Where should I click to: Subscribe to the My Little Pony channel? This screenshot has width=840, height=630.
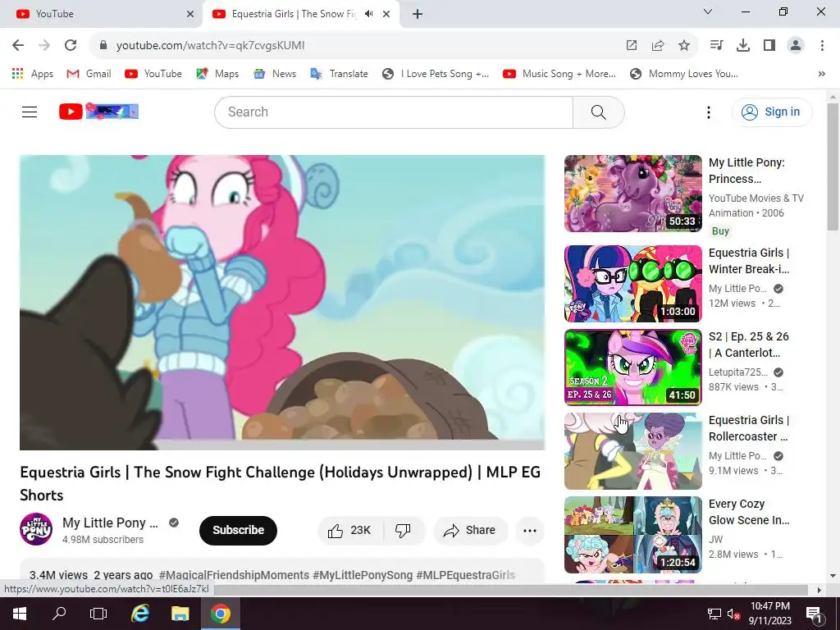[x=238, y=531]
